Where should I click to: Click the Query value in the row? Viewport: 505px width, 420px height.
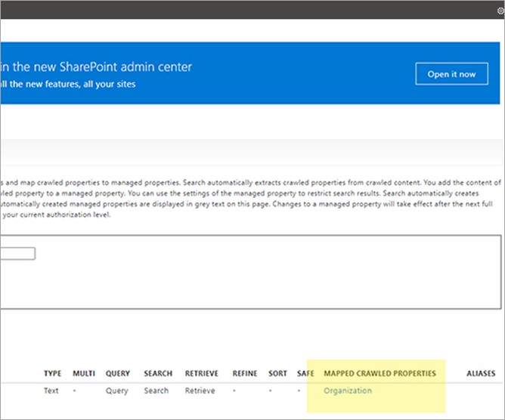116,391
